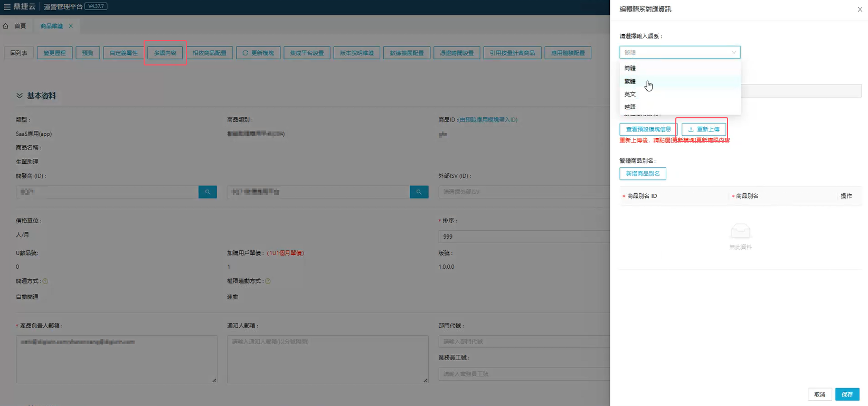Click the 部門代號 input field
This screenshot has height=406, width=868.
coord(524,342)
